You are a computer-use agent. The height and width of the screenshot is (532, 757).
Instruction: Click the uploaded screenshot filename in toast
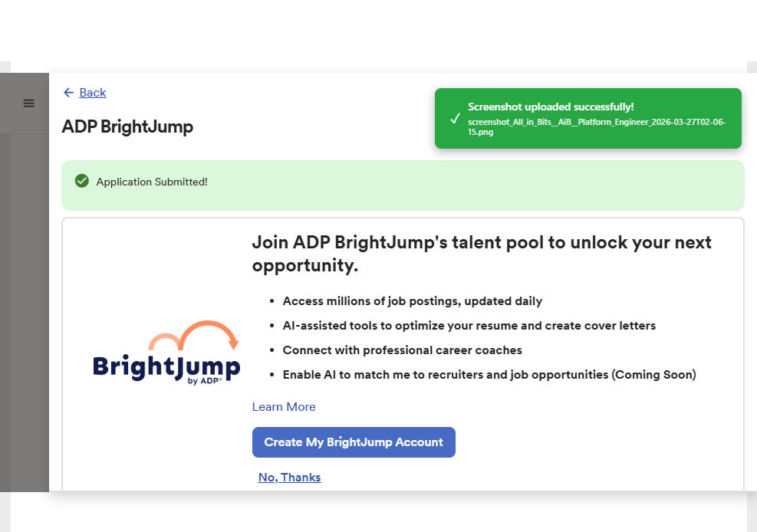596,126
